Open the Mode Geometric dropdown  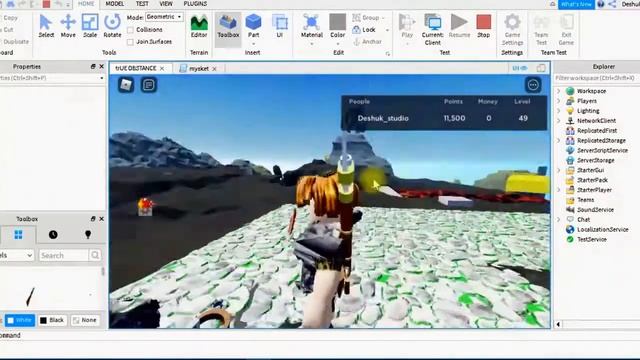tap(164, 17)
